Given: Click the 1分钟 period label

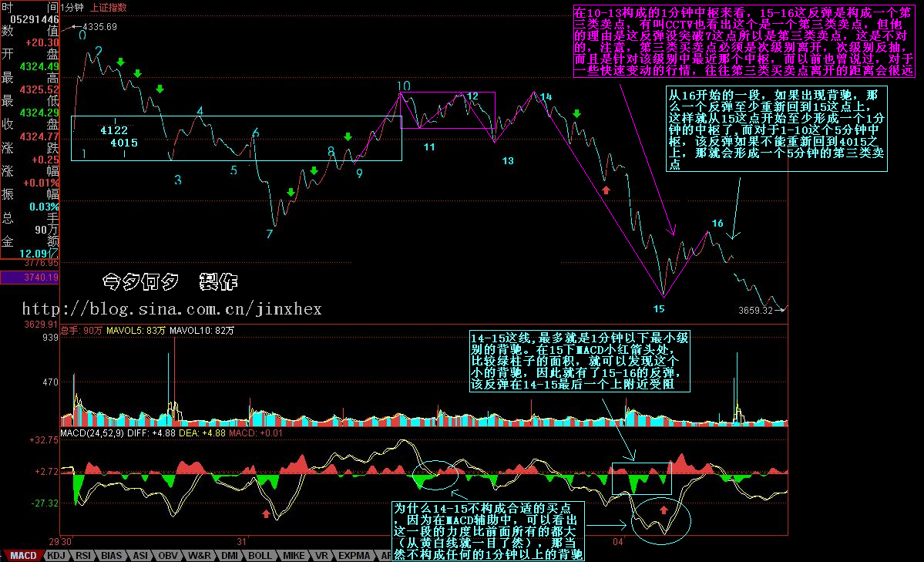Looking at the screenshot, I should pyautogui.click(x=73, y=7).
